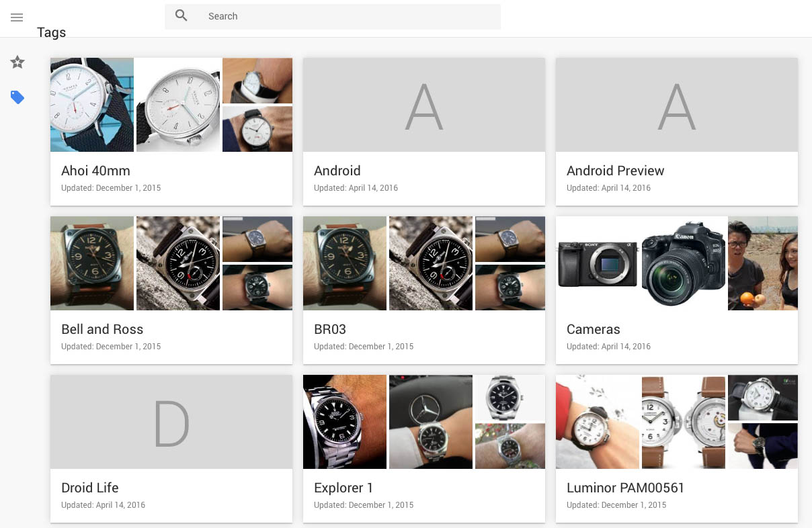Viewport: 812px width, 528px height.
Task: Click Bell and Ross updated date text
Action: point(111,347)
